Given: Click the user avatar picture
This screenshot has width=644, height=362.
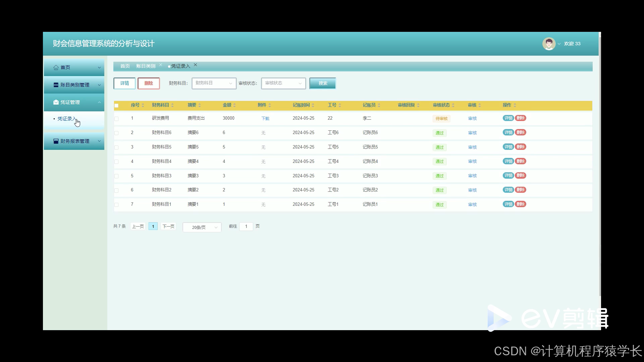Looking at the screenshot, I should [549, 44].
